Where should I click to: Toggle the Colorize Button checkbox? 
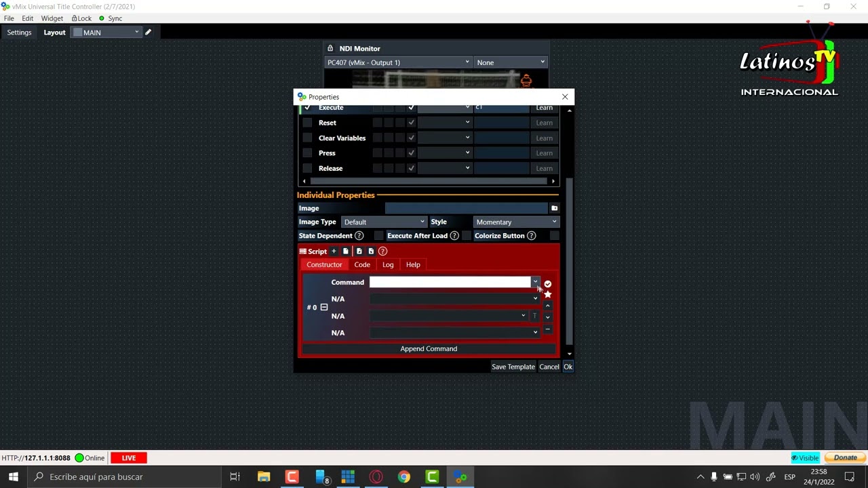[554, 236]
